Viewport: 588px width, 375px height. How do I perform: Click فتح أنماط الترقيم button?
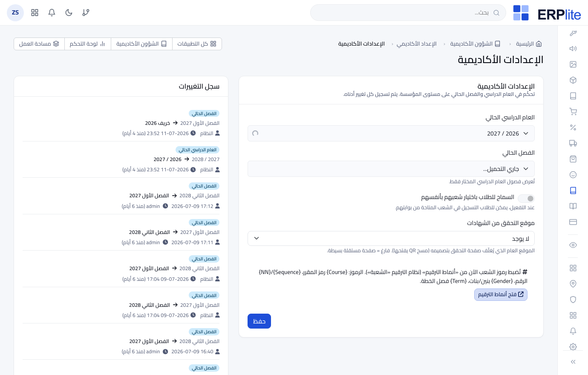point(501,294)
